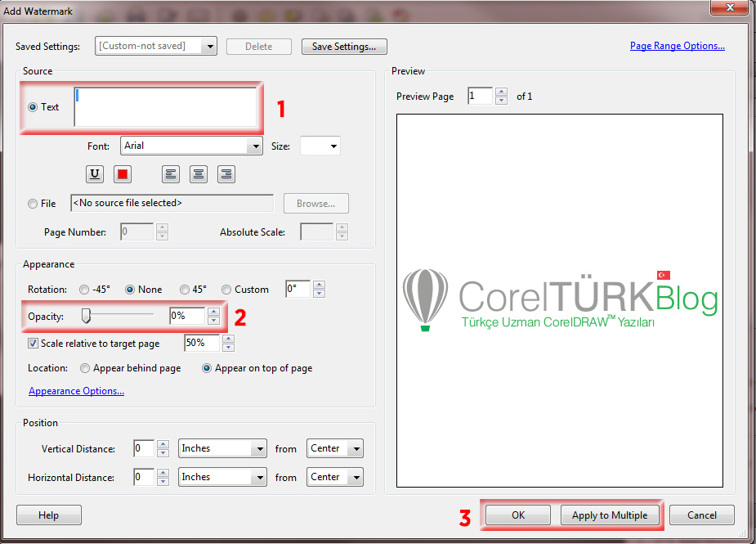Increase custom rotation angle
This screenshot has height=544, width=756.
pos(320,285)
